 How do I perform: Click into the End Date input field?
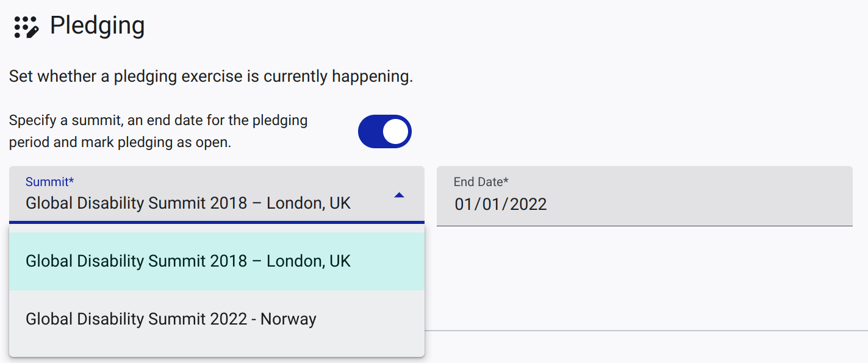click(x=644, y=196)
